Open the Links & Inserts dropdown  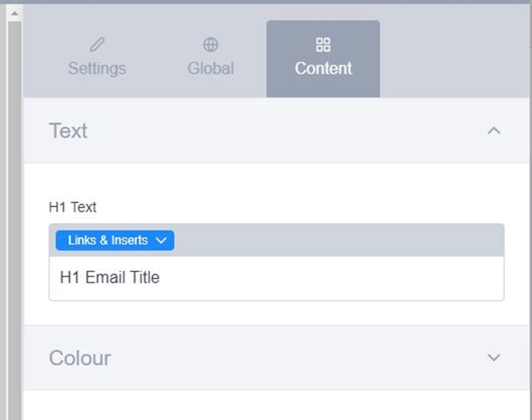coord(114,241)
